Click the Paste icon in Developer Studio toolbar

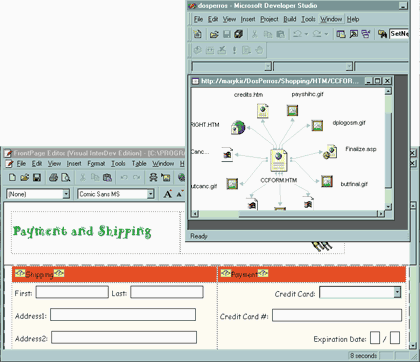click(x=280, y=34)
